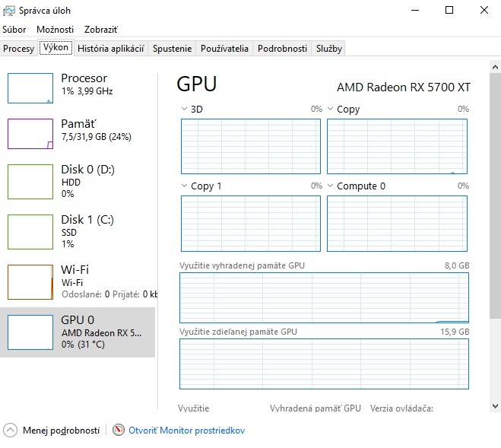Click the Resource Monitor icon
Screen dimensions: 501x448
118,430
